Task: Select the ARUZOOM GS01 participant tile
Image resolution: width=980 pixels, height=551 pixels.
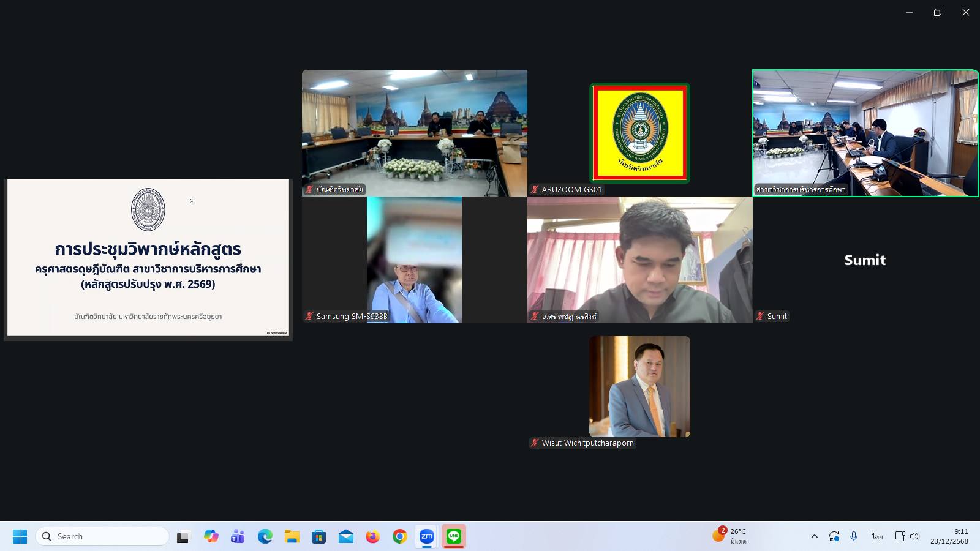Action: coord(639,133)
